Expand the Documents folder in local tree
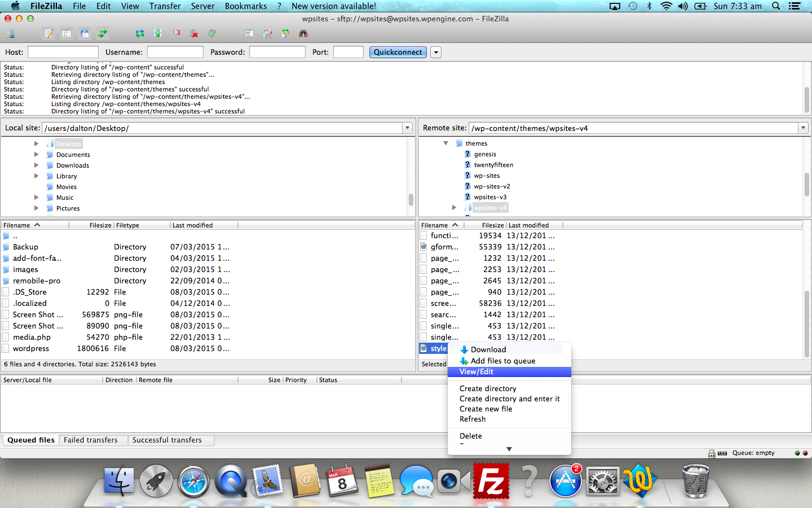The width and height of the screenshot is (812, 508). pyautogui.click(x=36, y=154)
